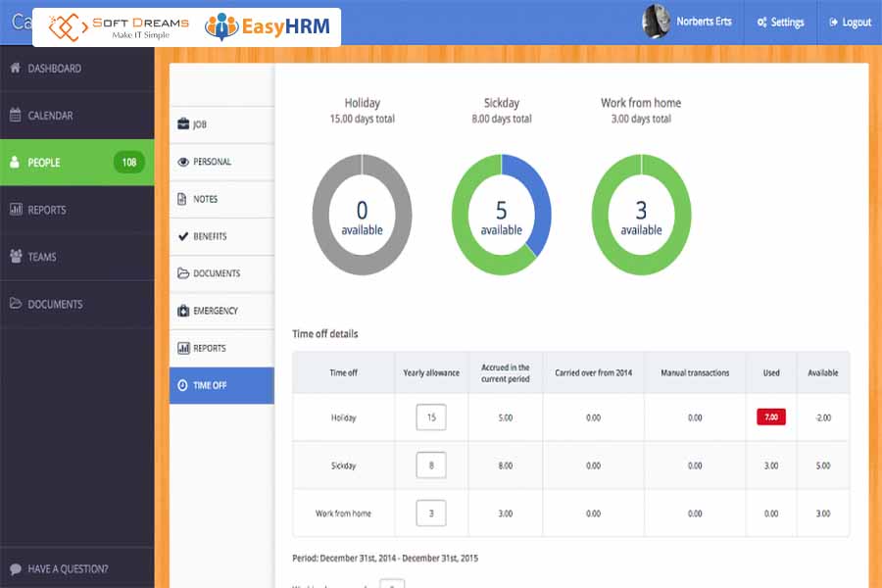Click the Used column header

[771, 372]
